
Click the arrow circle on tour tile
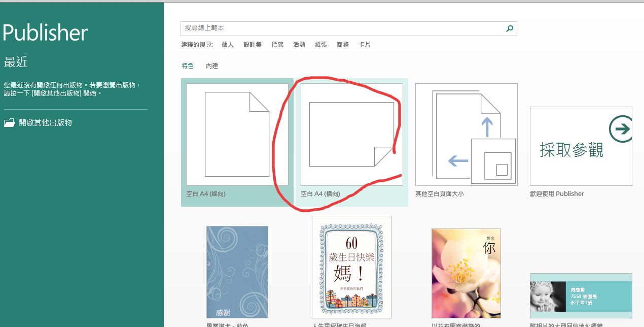pyautogui.click(x=621, y=129)
